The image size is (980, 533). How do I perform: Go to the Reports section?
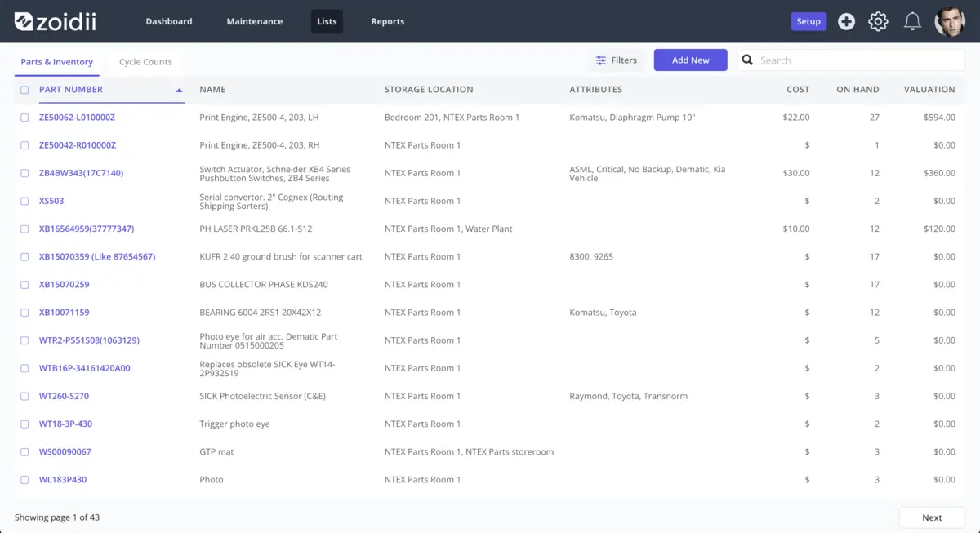(387, 21)
